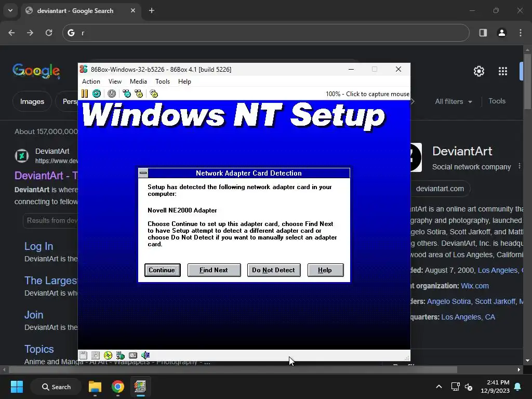Open the 86Box Action menu
The image size is (532, 399).
click(x=91, y=82)
